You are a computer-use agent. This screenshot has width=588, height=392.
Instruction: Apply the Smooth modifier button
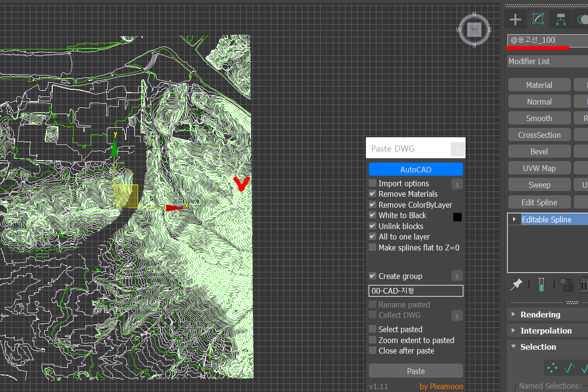coord(539,118)
